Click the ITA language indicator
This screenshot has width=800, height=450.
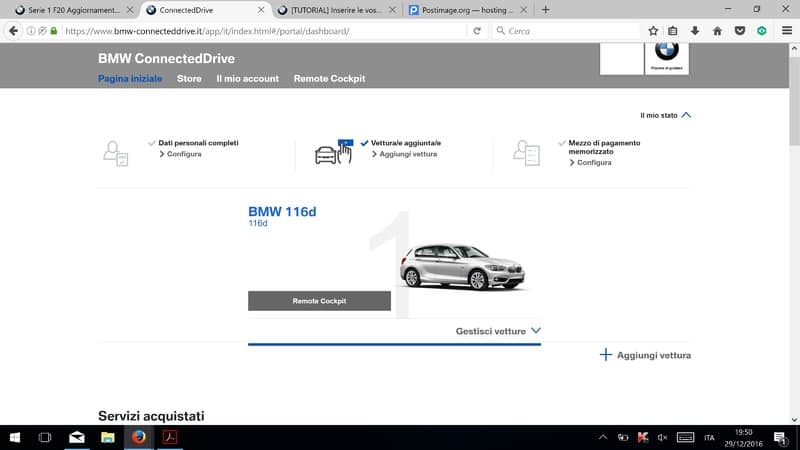(709, 438)
